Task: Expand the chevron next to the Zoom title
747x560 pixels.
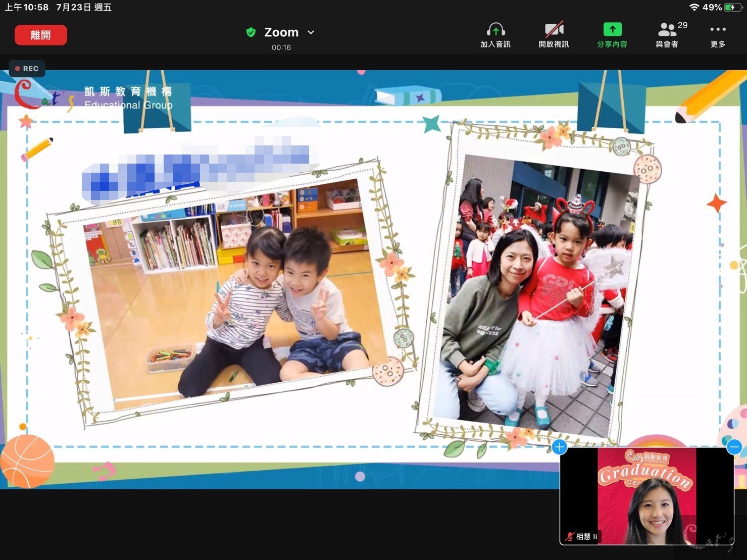Action: tap(311, 32)
